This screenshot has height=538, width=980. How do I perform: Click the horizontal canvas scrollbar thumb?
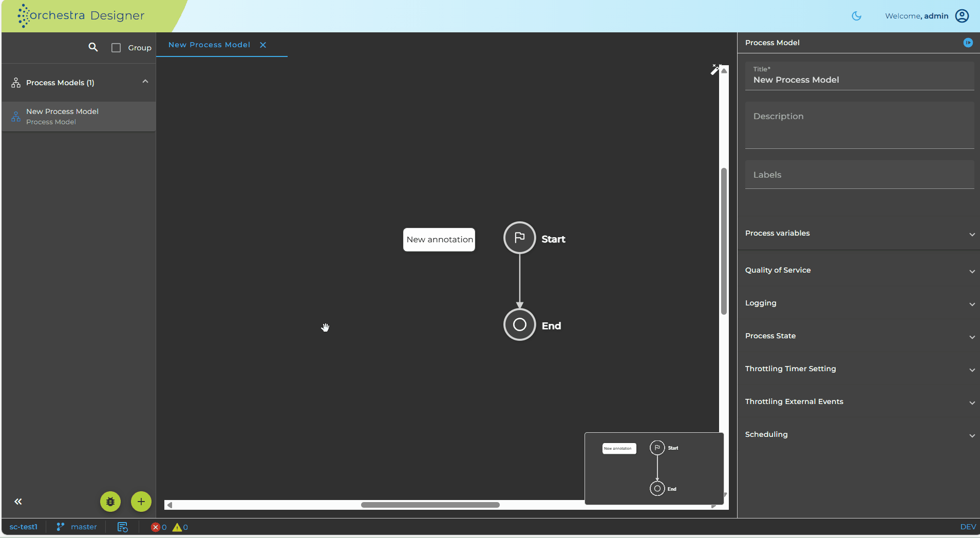point(430,505)
